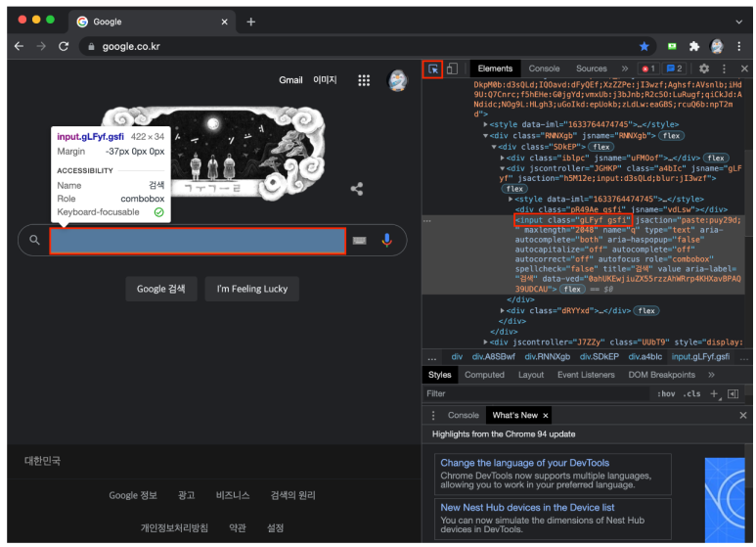The image size is (756, 547).
Task: Open Google account avatar on page
Action: (x=398, y=80)
